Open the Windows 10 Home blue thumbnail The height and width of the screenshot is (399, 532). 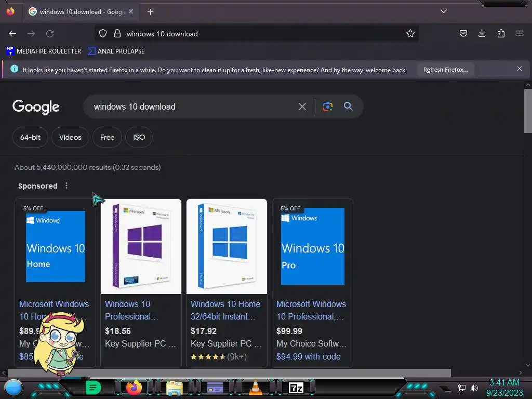55,246
